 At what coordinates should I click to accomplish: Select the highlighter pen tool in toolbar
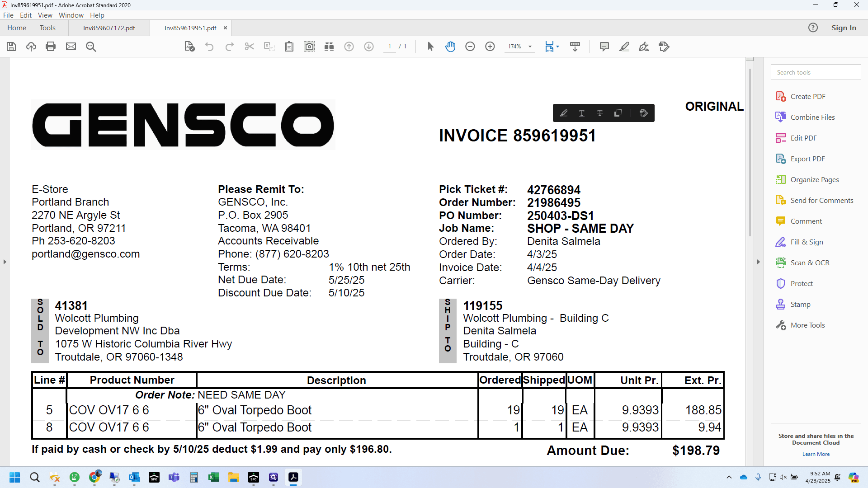coord(624,47)
